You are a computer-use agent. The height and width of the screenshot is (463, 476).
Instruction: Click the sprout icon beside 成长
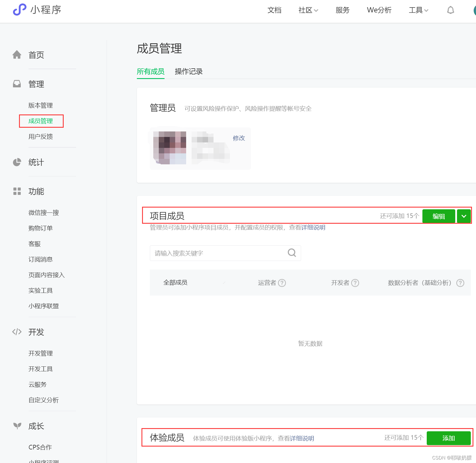coord(17,426)
